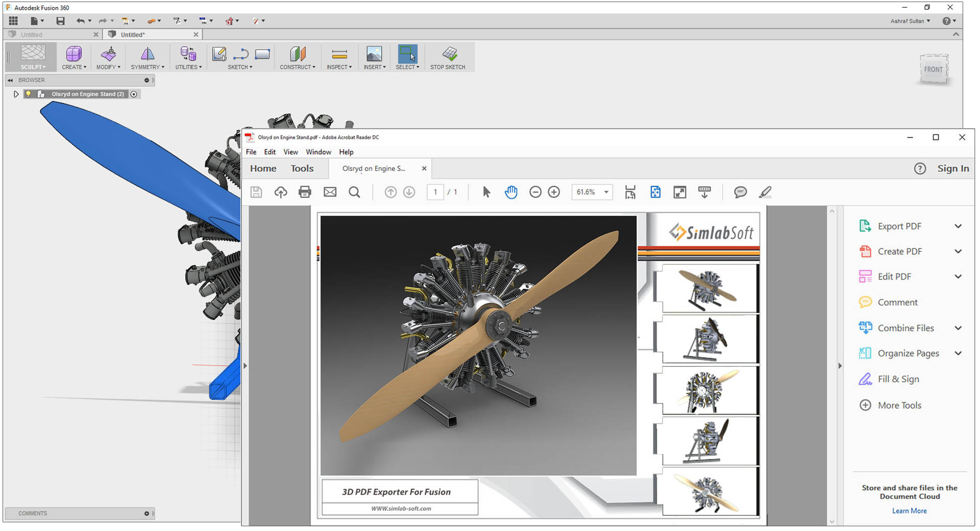This screenshot has width=980, height=531.
Task: Expand the Create PDF chevron
Action: [958, 251]
